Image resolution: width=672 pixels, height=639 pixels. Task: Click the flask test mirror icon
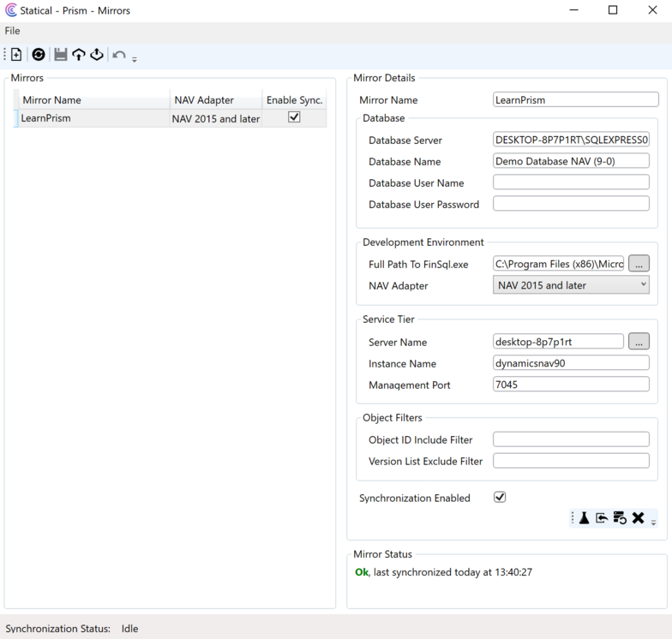tap(585, 517)
